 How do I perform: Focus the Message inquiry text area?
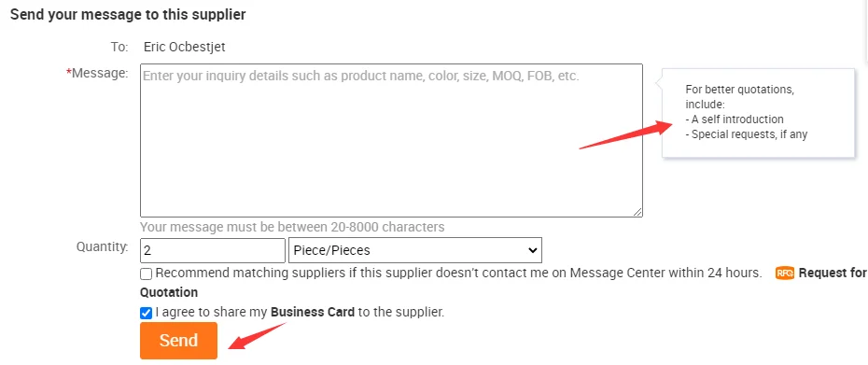pos(391,140)
